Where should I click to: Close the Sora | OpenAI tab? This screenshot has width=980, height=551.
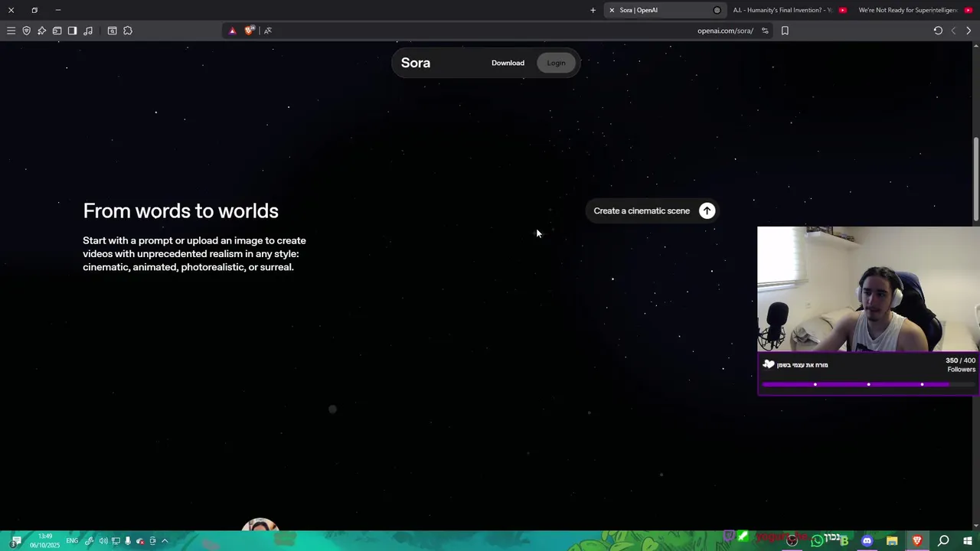tap(612, 10)
